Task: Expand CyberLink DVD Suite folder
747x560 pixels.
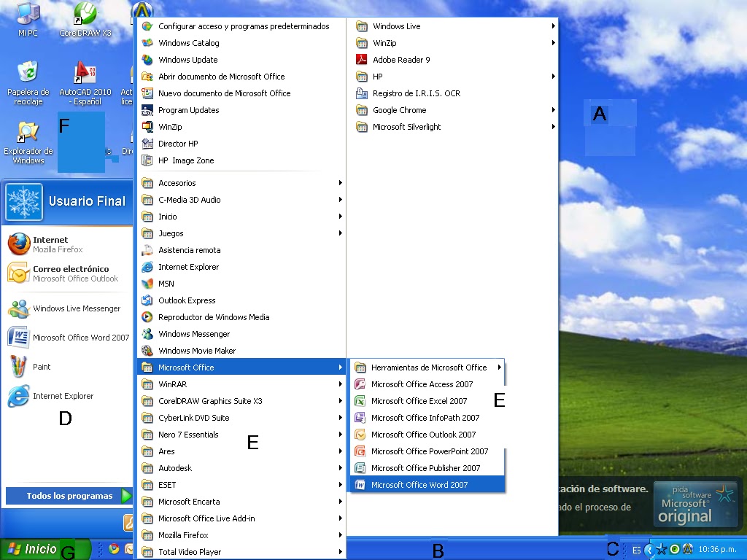Action: (x=241, y=418)
